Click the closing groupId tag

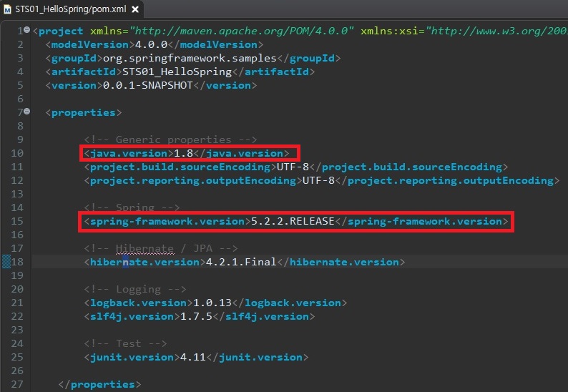(x=308, y=59)
